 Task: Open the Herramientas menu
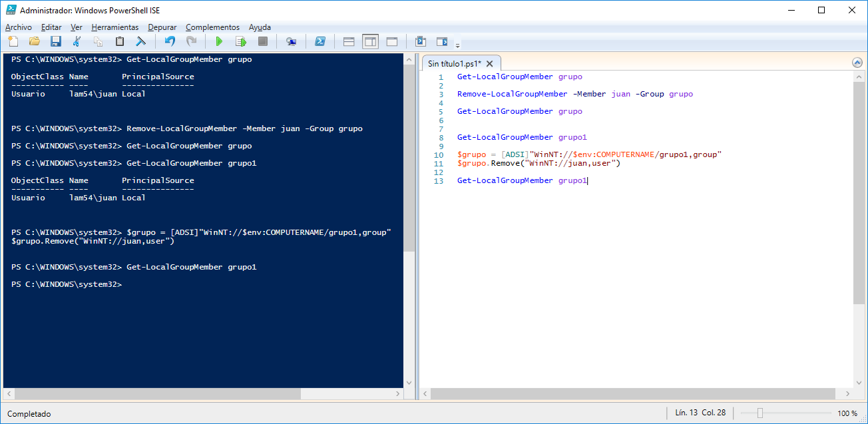pyautogui.click(x=115, y=27)
